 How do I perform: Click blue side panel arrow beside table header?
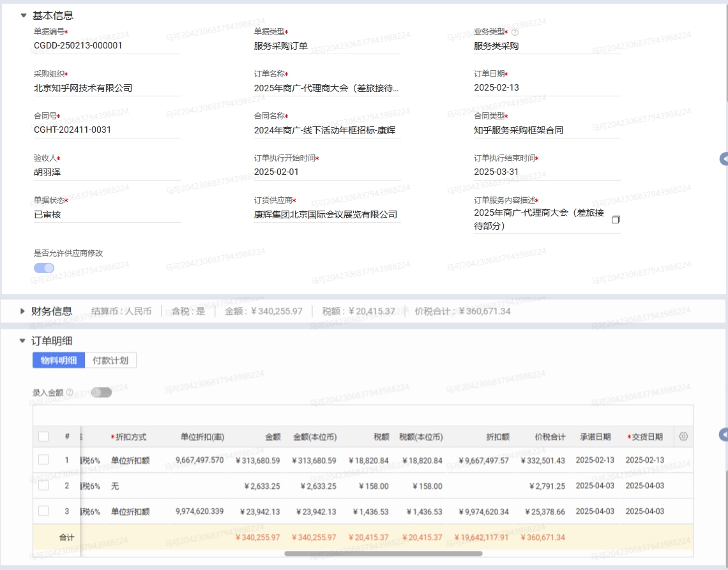(x=724, y=435)
